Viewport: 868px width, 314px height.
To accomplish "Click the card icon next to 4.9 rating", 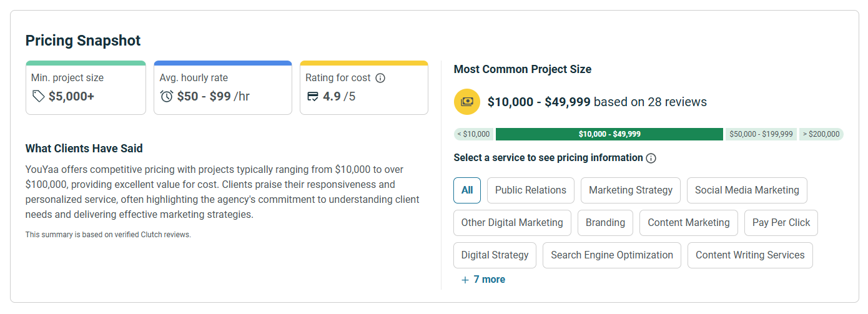I will pos(313,96).
